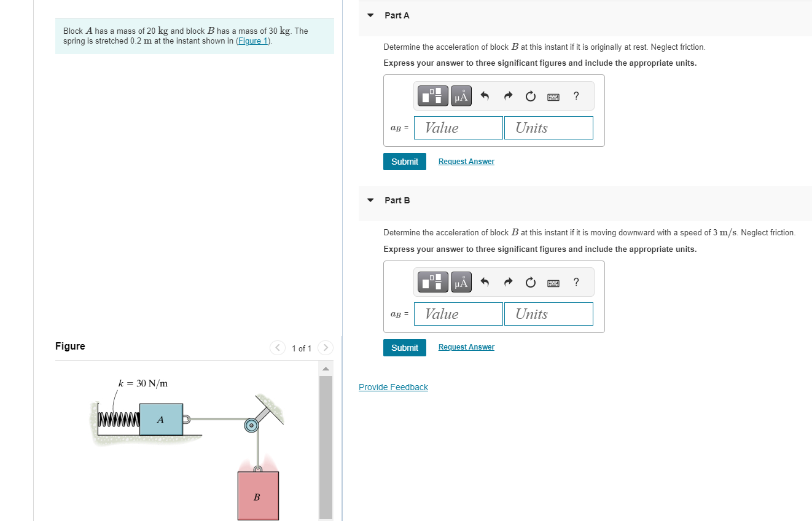
Task: Open the math template palette in Part A
Action: click(432, 96)
